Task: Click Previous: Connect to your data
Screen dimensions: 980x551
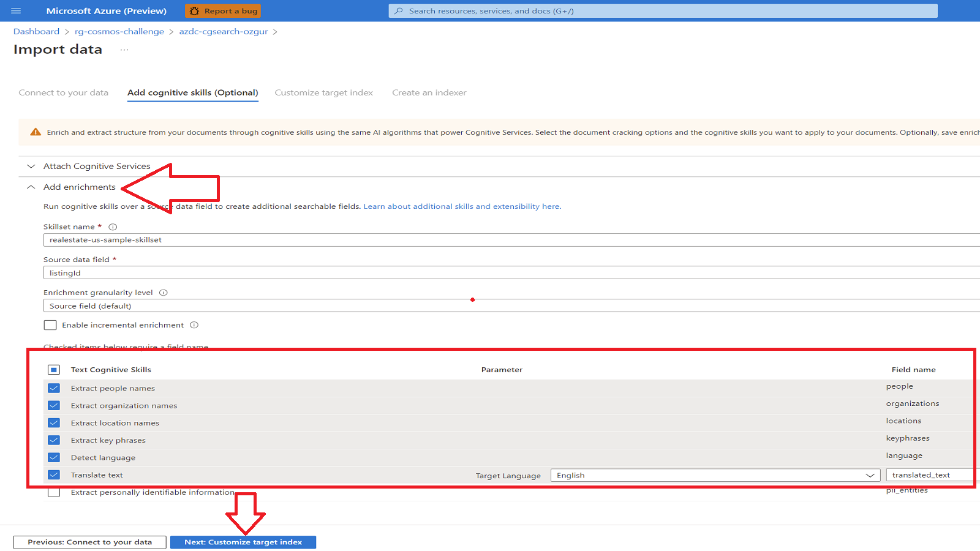Action: [89, 542]
